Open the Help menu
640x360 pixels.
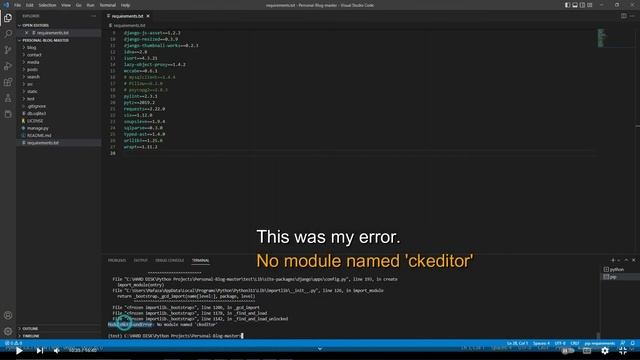(x=125, y=5)
